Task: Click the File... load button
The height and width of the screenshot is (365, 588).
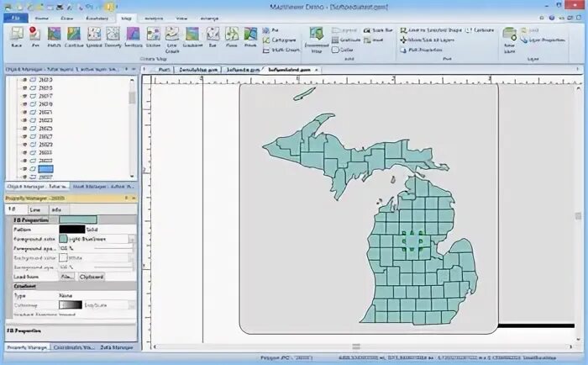Action: [66, 277]
